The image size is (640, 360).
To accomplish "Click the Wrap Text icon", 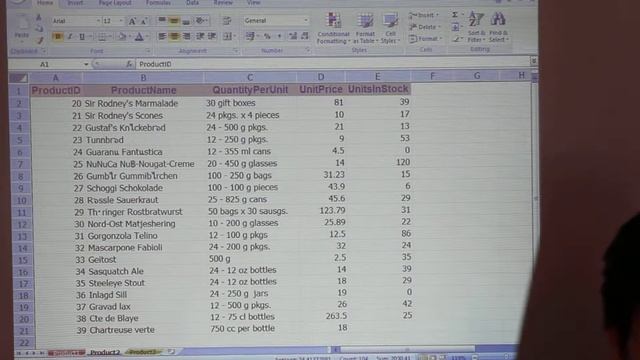I will (x=227, y=20).
